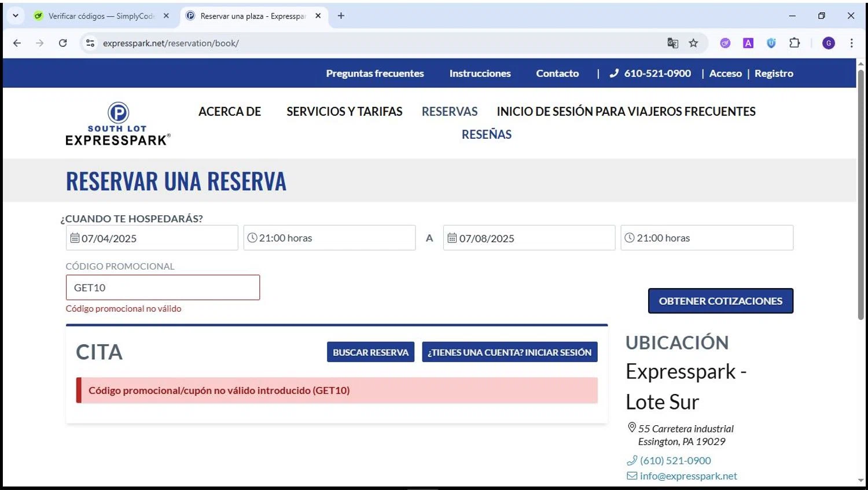The width and height of the screenshot is (868, 490).
Task: Click the Registro link
Action: (x=774, y=73)
